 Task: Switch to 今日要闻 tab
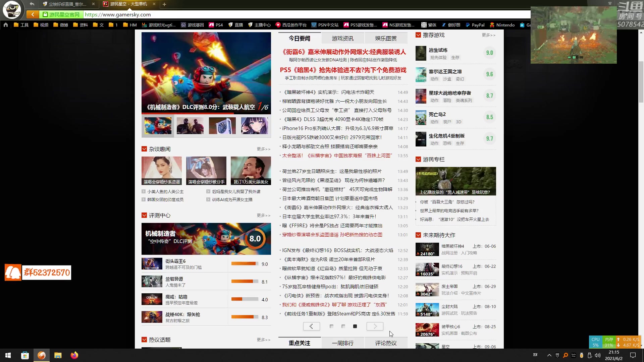300,38
